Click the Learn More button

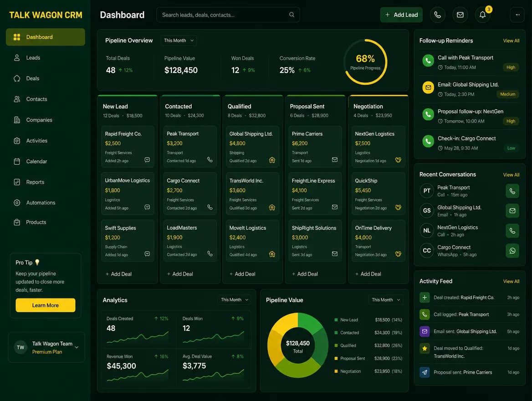(x=46, y=305)
